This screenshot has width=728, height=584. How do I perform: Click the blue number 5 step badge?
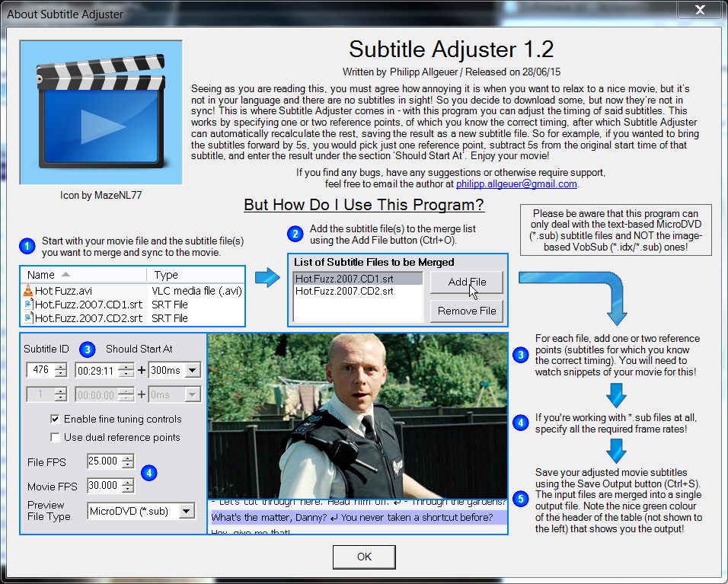coord(520,499)
